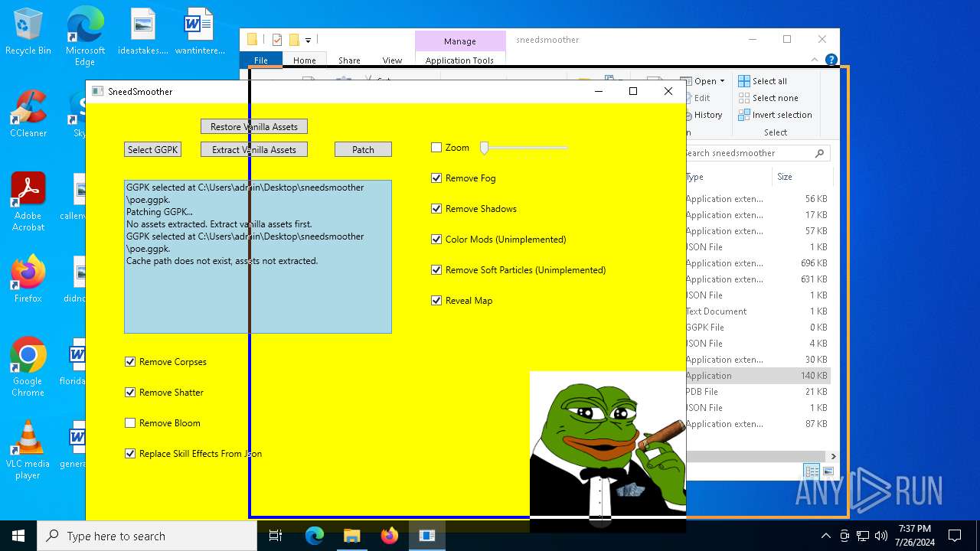Click the volume speaker tray icon
Screen dimensions: 980x551
click(881, 536)
